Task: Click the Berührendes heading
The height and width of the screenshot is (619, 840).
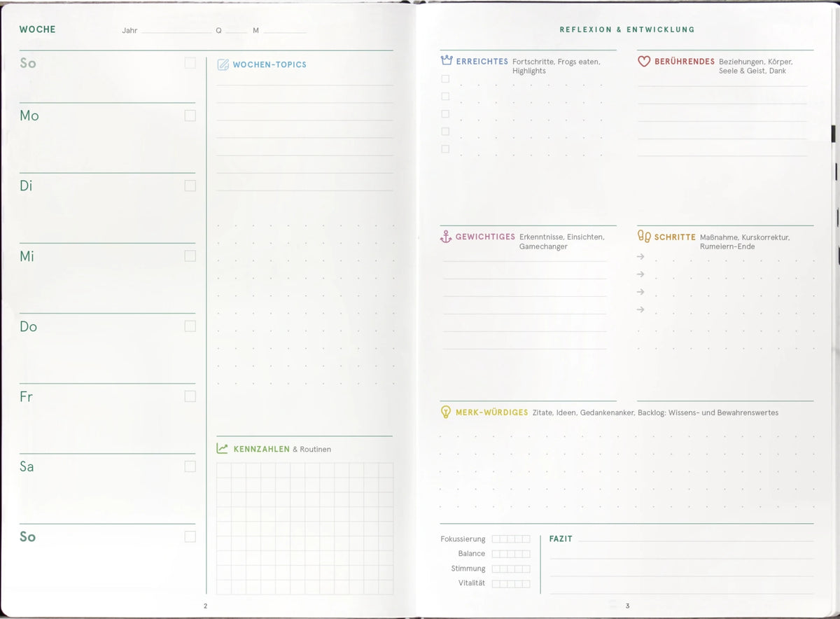Action: 685,62
